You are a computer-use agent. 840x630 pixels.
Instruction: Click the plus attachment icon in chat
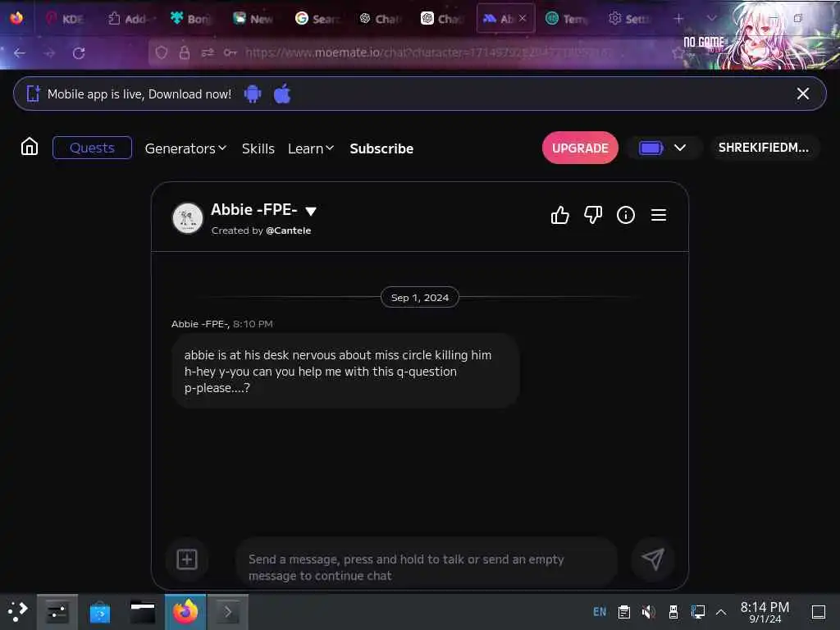pyautogui.click(x=187, y=559)
